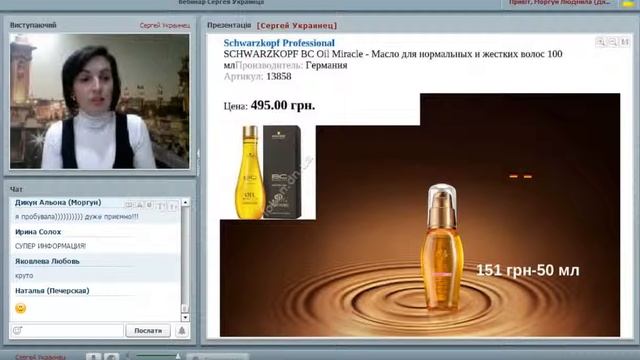The image size is (640, 360).
Task: Open Schwarzkopf Professional link
Action: click(x=279, y=43)
